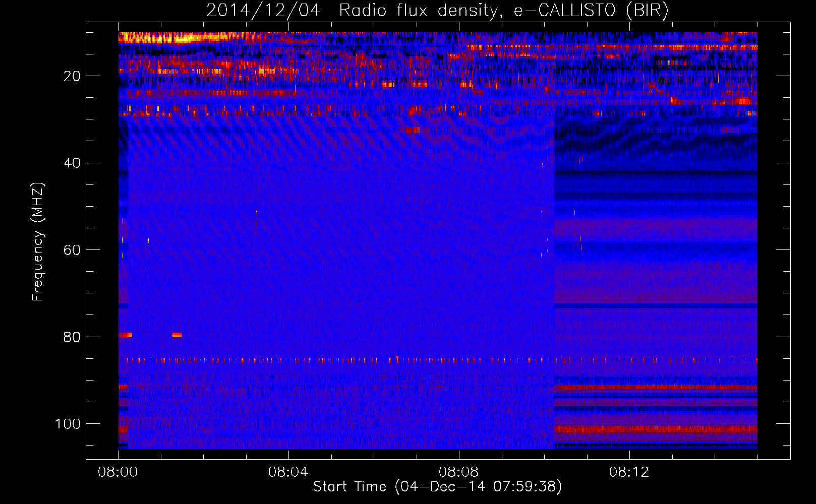Click the '40' frequency tick label
Image resolution: width=816 pixels, height=504 pixels.
[x=72, y=163]
